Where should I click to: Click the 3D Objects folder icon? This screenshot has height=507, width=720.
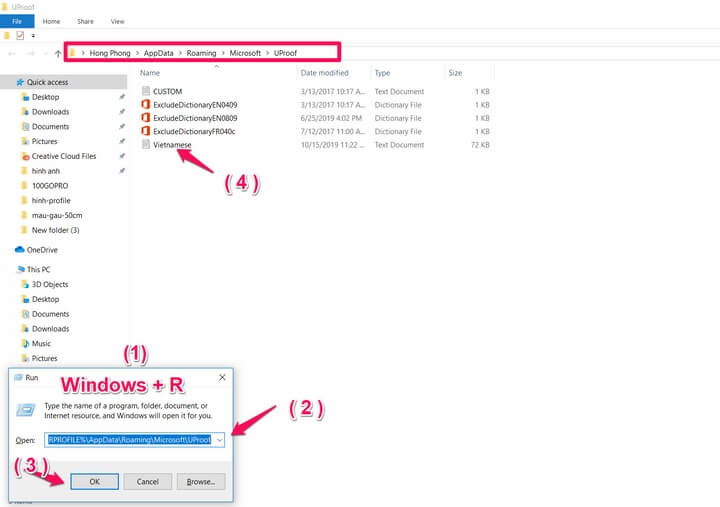pos(25,284)
